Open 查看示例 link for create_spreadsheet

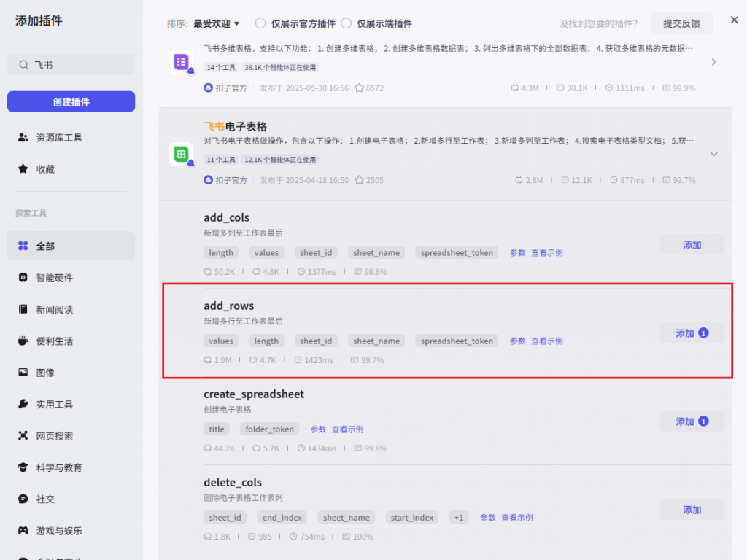(348, 429)
